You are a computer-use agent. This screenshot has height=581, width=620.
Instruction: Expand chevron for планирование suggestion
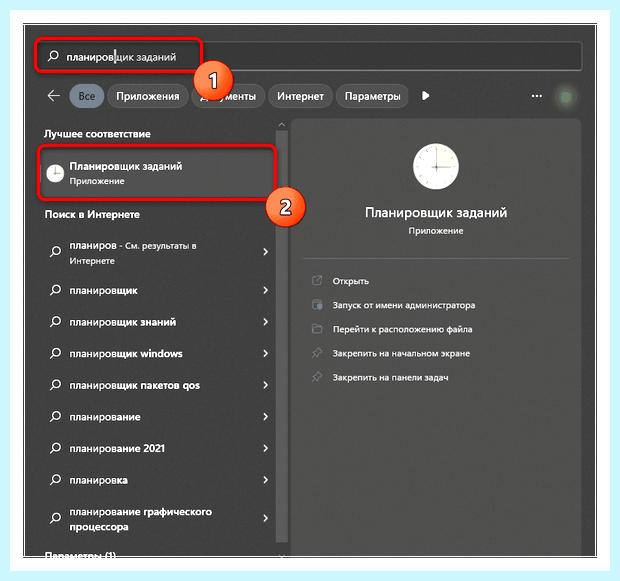(x=265, y=417)
